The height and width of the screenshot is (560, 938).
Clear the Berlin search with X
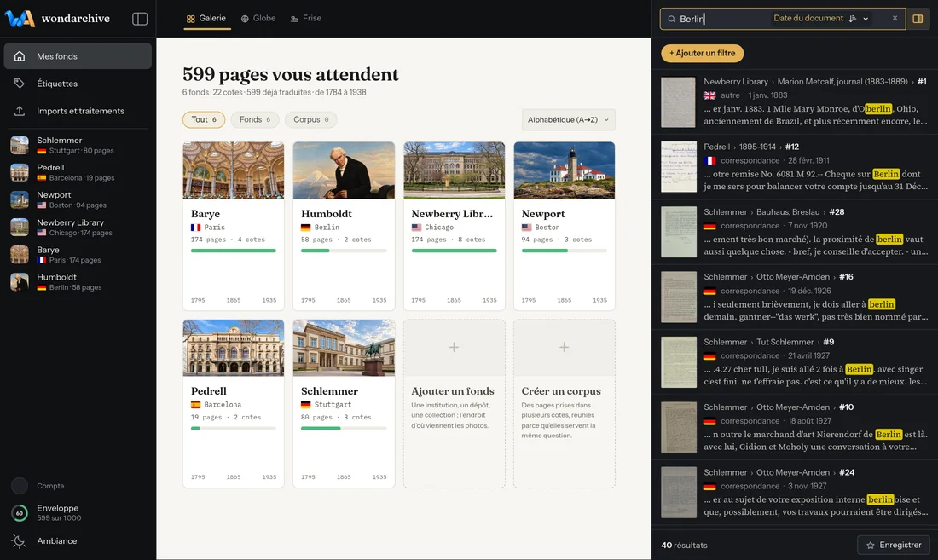click(x=895, y=19)
